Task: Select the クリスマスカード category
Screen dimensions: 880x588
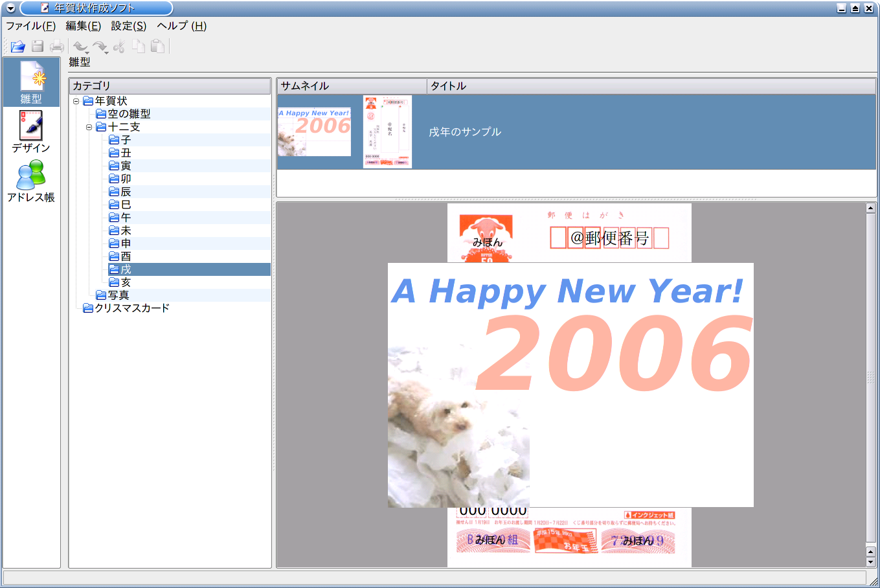Action: [132, 308]
